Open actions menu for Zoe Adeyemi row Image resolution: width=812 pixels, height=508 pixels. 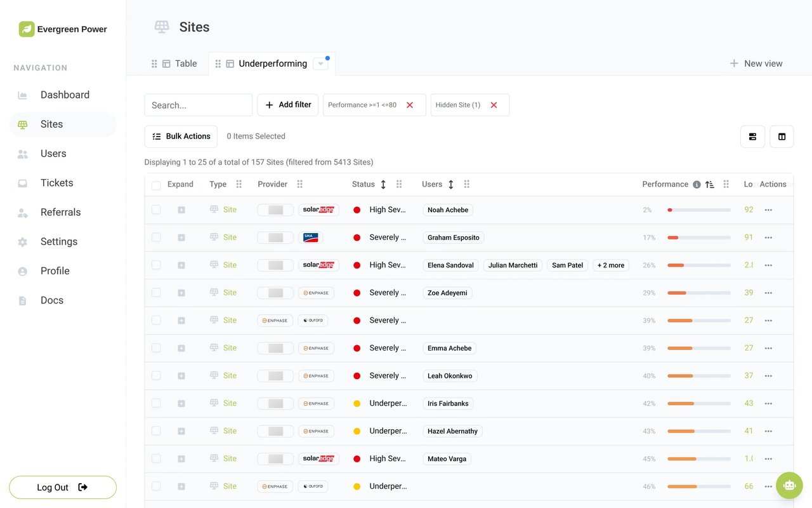[x=768, y=293]
